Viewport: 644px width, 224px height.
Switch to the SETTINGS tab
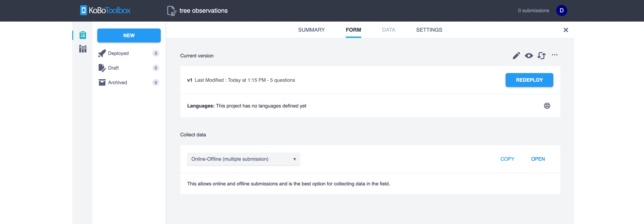pos(429,30)
